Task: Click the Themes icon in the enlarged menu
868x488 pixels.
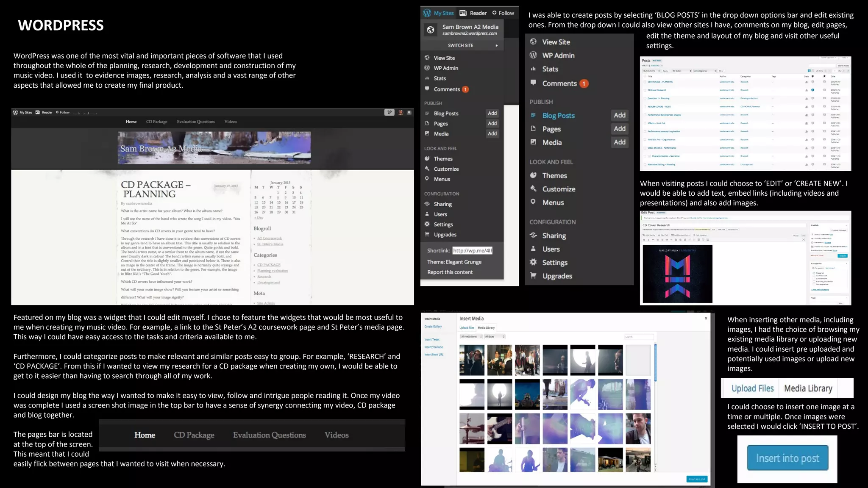Action: coord(533,175)
